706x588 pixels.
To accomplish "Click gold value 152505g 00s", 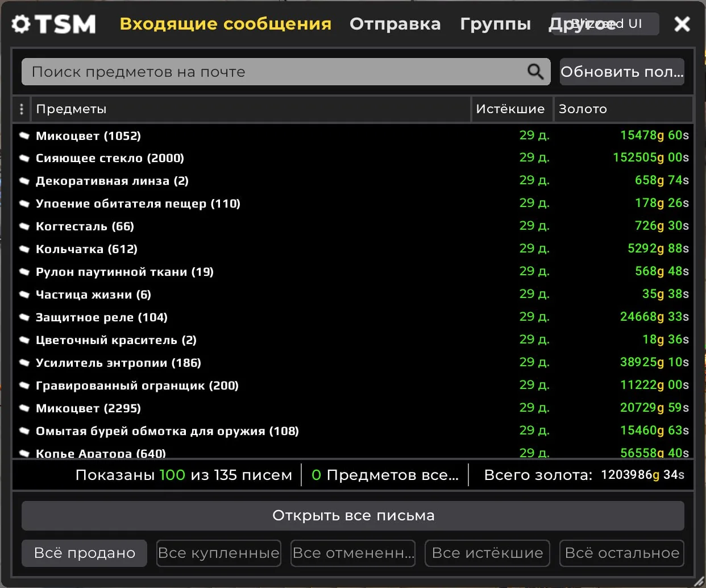I will tap(651, 158).
